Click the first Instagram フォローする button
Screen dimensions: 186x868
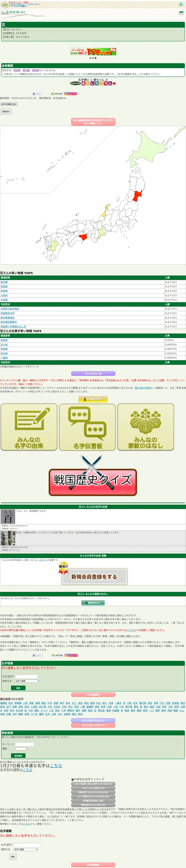tap(71, 94)
